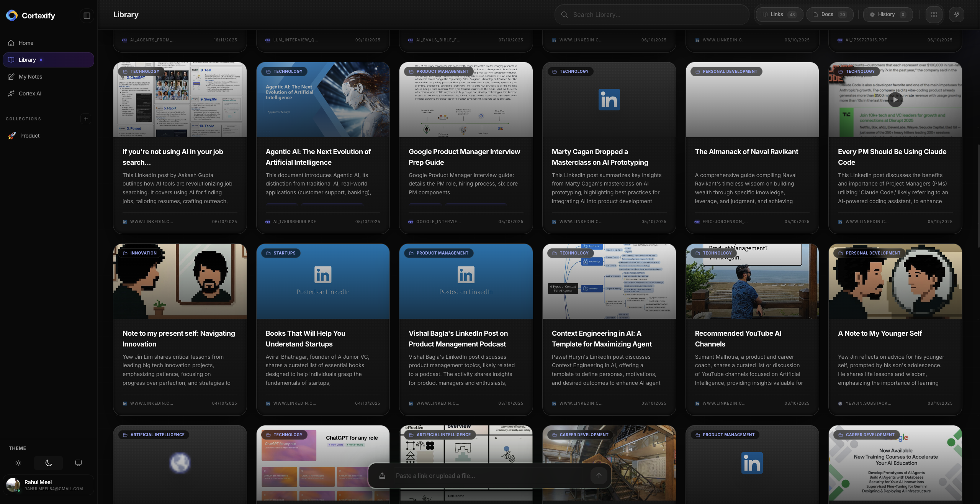This screenshot has height=504, width=980.
Task: Click Personal Development tag on Naval Ravikant card
Action: [x=726, y=71]
